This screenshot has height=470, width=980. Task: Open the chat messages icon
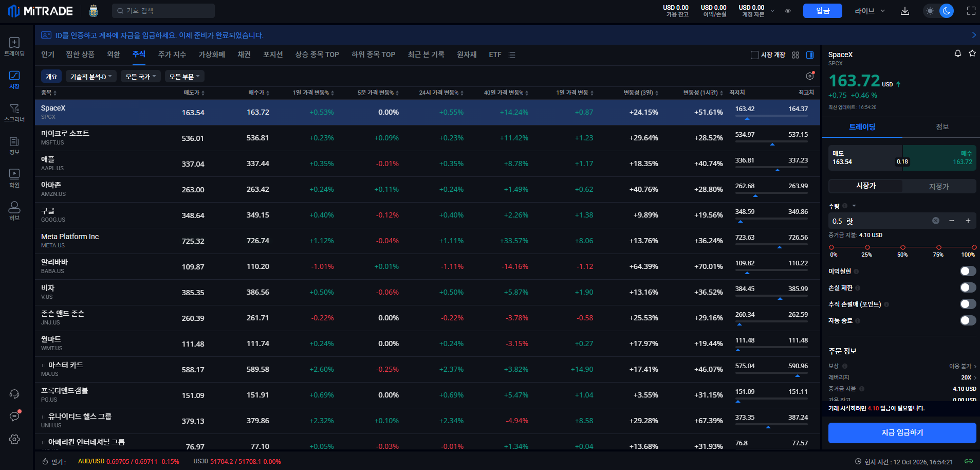pyautogui.click(x=14, y=416)
